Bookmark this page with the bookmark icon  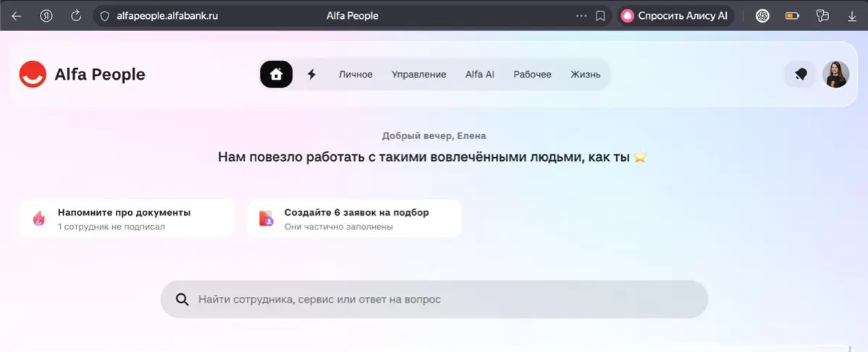pos(600,16)
